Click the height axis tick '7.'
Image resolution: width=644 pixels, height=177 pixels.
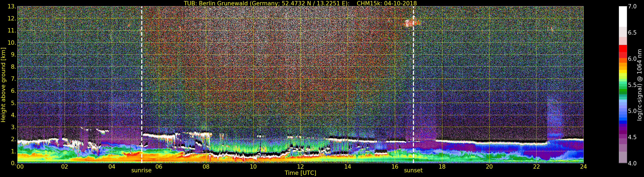point(13,79)
